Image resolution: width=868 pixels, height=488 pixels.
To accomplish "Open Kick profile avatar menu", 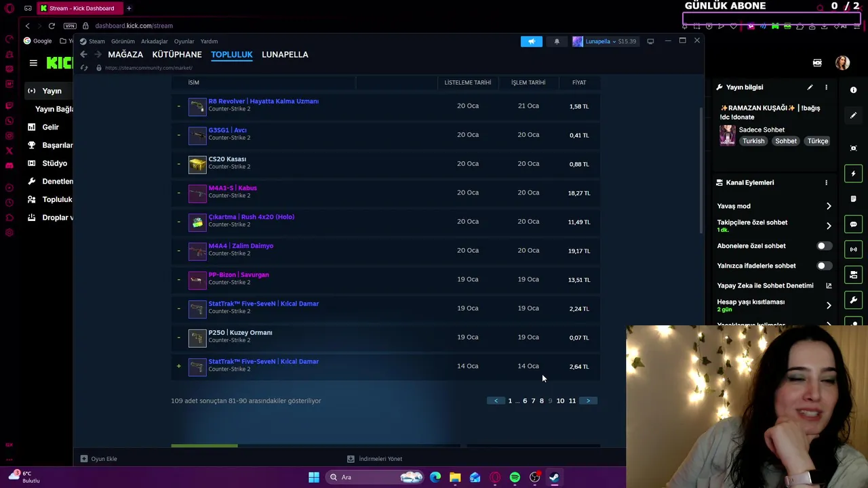I will (x=842, y=63).
